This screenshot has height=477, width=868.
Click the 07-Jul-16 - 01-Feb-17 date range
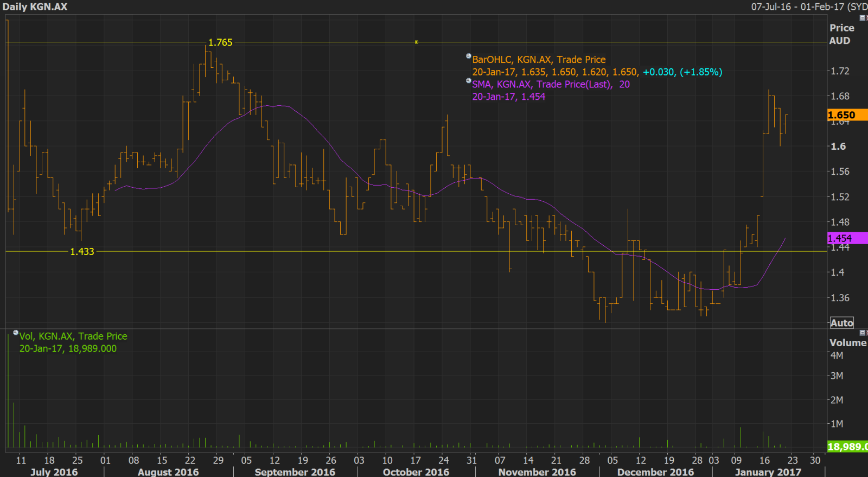(x=809, y=7)
